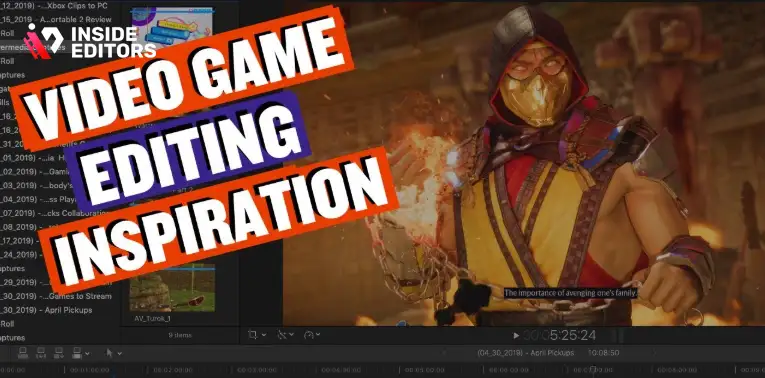Viewport: 765px width, 378px height.
Task: Select the topmost clip thumbnail in browser
Action: tap(172, 27)
